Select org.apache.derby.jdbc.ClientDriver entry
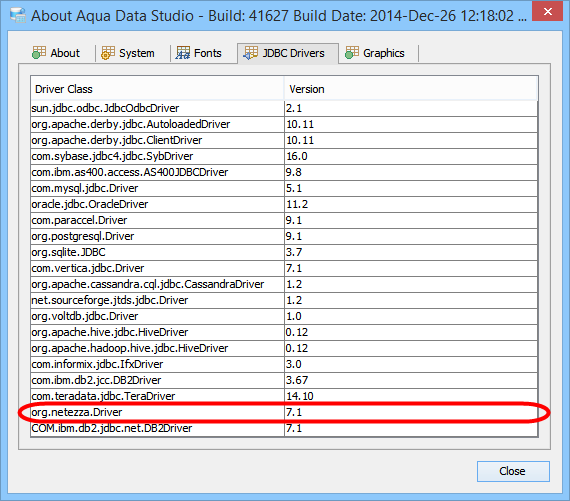The width and height of the screenshot is (570, 501). point(284,140)
